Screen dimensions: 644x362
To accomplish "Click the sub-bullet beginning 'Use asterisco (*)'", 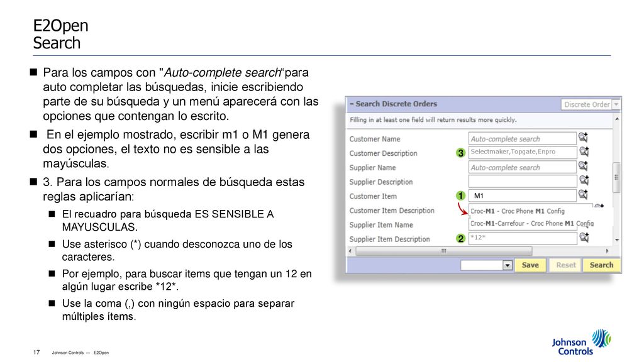I will coord(177,250).
